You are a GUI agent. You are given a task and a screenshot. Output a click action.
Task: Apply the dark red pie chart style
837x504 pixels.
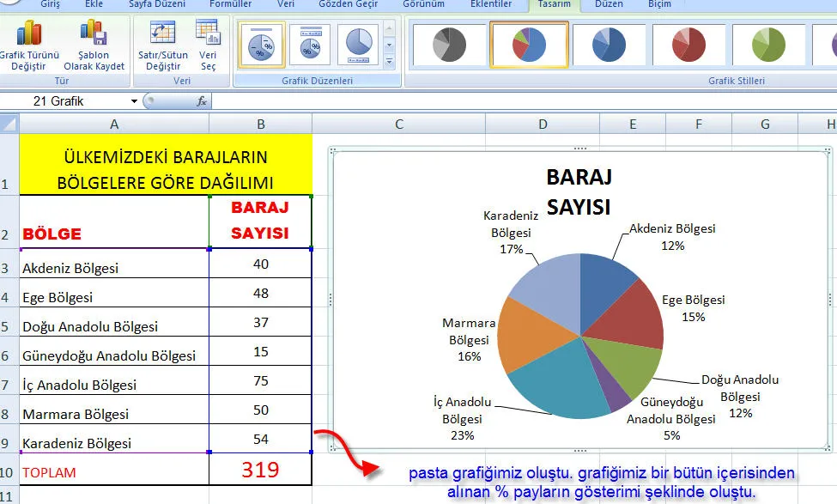pyautogui.click(x=688, y=44)
